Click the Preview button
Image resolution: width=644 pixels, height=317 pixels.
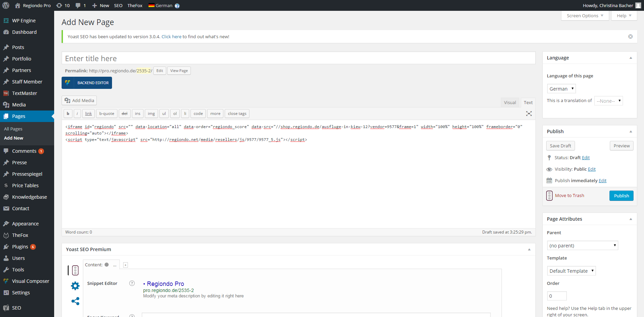click(x=622, y=146)
